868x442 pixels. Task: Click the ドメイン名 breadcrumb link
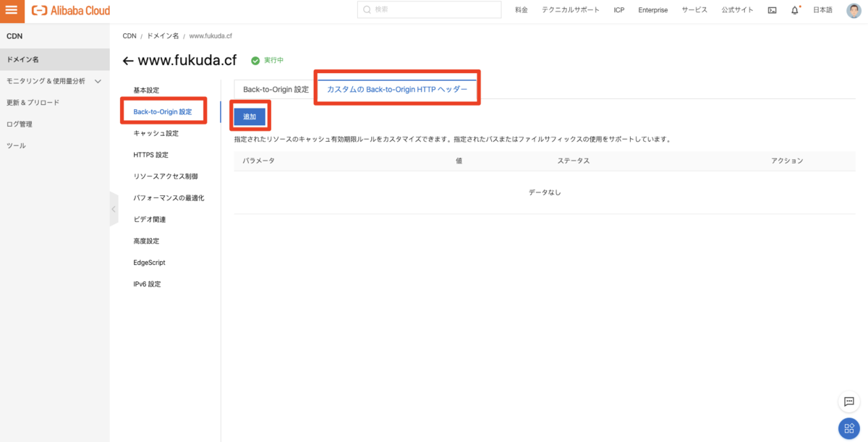(x=163, y=35)
